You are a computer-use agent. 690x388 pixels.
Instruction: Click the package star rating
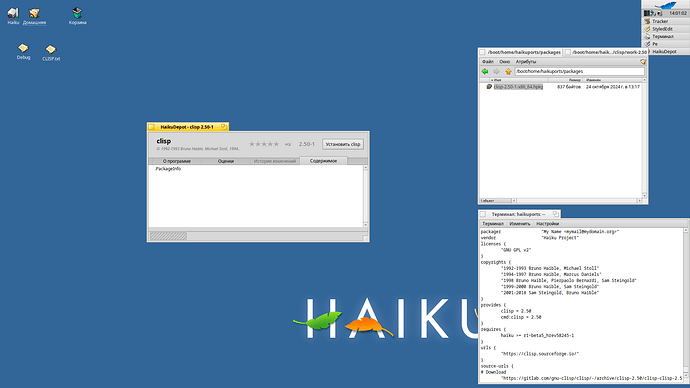pyautogui.click(x=264, y=144)
